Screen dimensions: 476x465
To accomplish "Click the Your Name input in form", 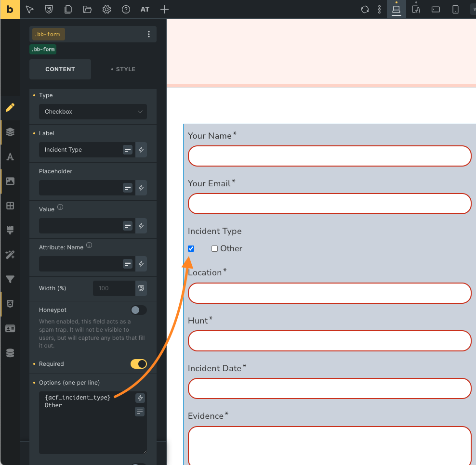I will click(330, 156).
